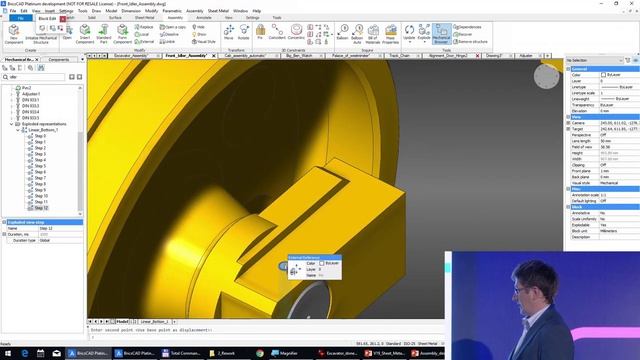
Task: Toggle the ByLayer color checkbox in tooltip
Action: point(322,263)
